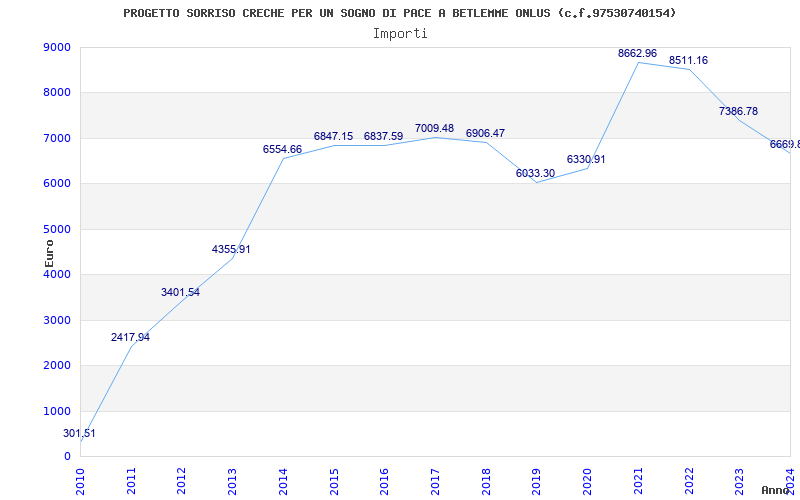Click x-axis year 2016

(x=385, y=481)
